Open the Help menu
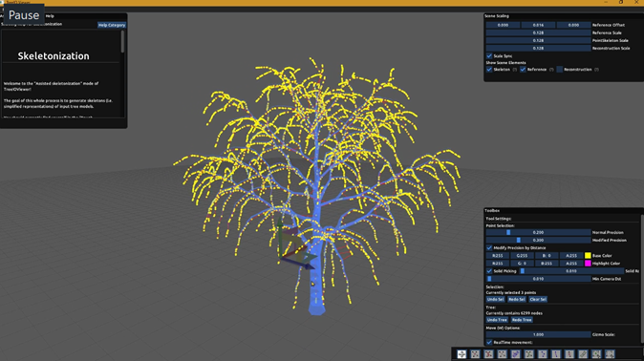Image resolution: width=644 pixels, height=361 pixels. (50, 16)
